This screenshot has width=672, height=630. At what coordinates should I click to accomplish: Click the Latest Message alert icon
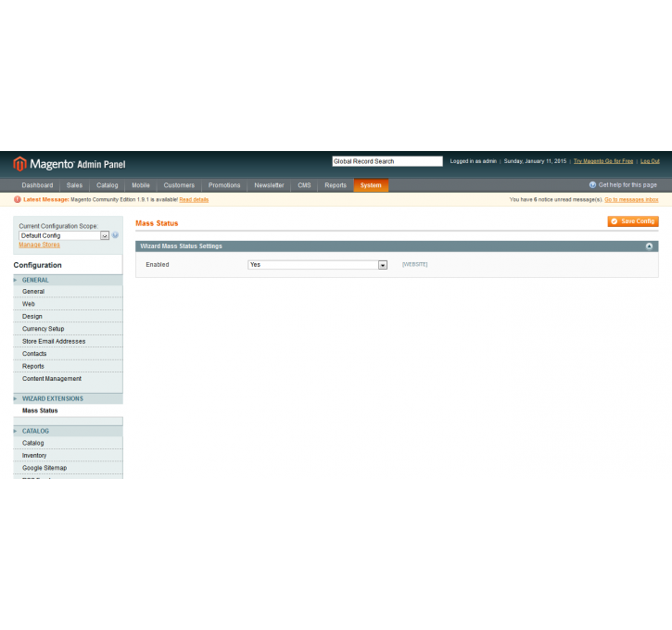click(18, 199)
